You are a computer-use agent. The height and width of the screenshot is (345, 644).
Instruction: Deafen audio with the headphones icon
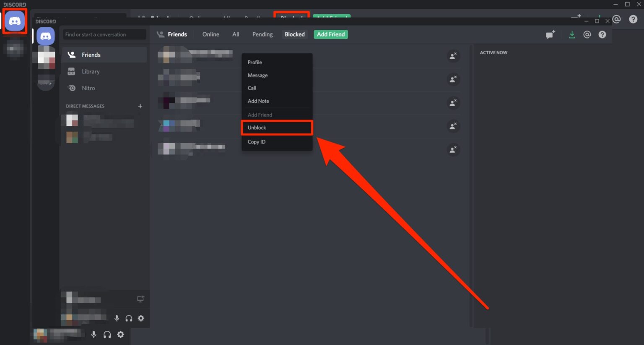(x=129, y=318)
